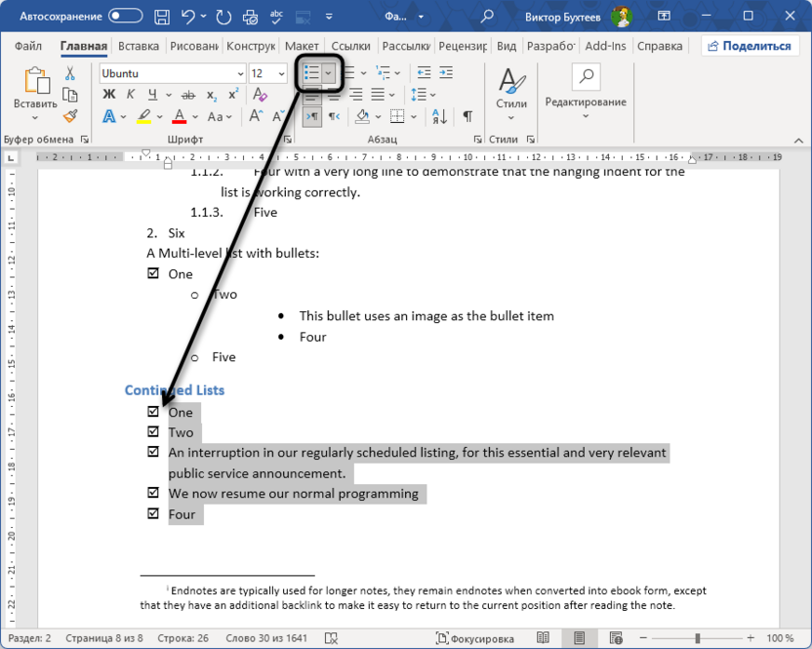Expand the multilevel list dropdown arrow
Viewport: 812px width, 649px height.
coord(397,73)
